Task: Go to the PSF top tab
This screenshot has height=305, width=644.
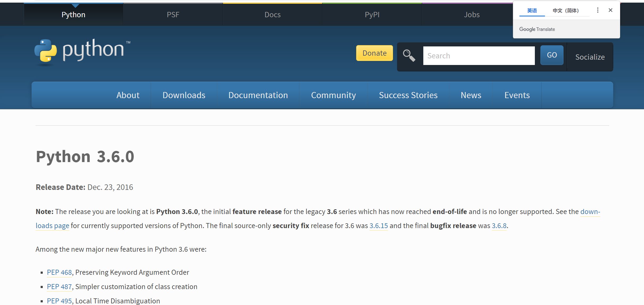Action: [x=173, y=15]
